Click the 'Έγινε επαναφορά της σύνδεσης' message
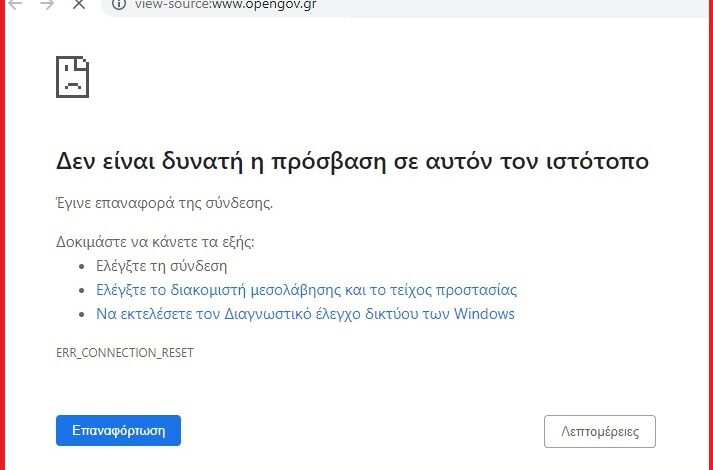This screenshot has width=713, height=470. pos(165,203)
